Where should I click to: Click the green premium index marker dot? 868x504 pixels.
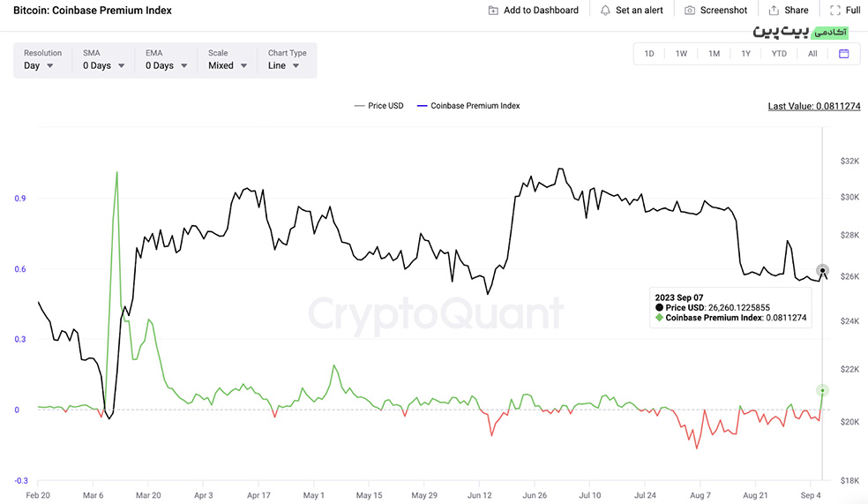tap(823, 391)
